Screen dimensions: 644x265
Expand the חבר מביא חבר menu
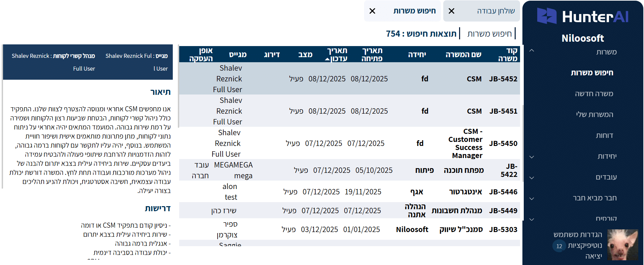point(532,198)
